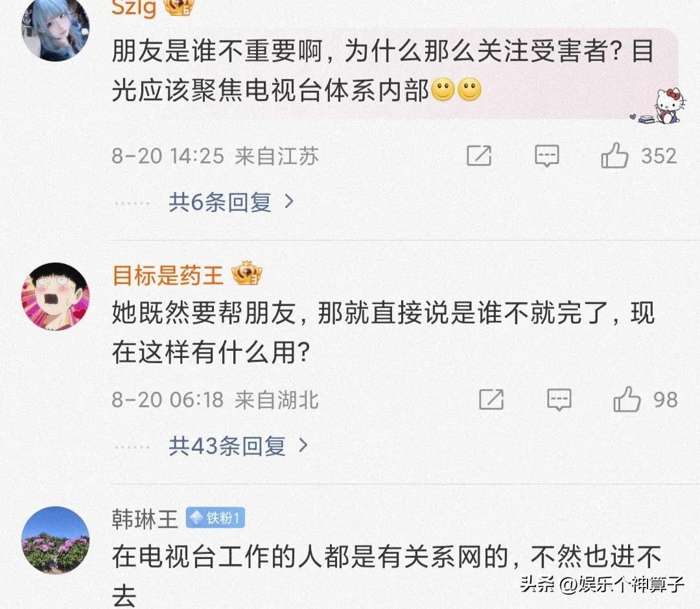Tap the crown badge next to Szlg
700x609 pixels.
[x=179, y=8]
